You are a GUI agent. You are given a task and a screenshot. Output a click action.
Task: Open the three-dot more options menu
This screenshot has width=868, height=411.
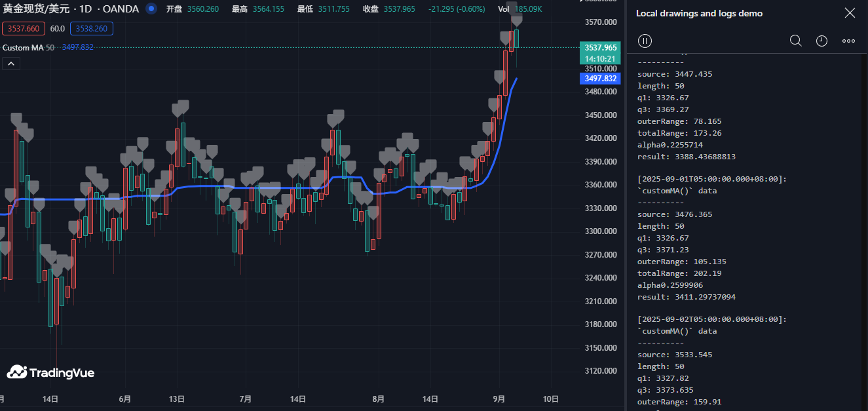[x=848, y=41]
